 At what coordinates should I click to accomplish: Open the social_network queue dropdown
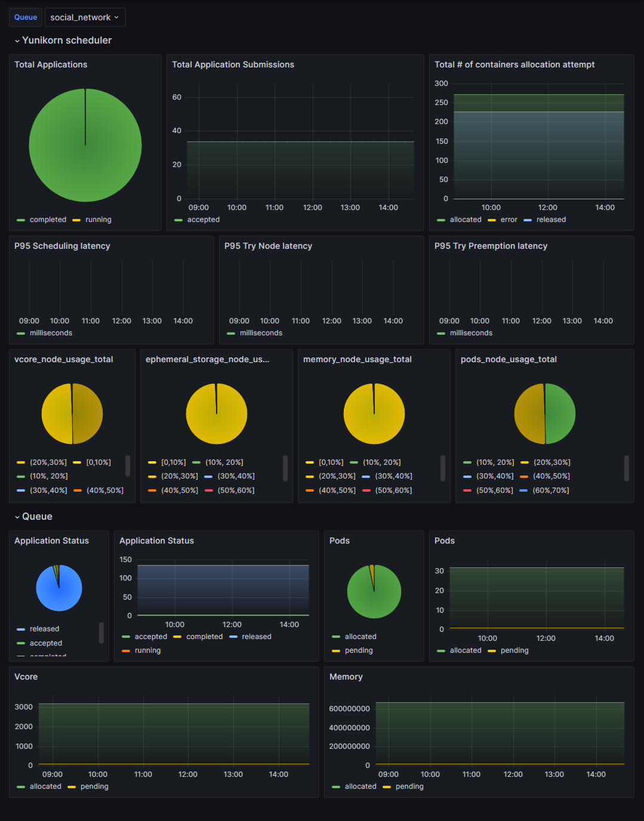click(85, 17)
